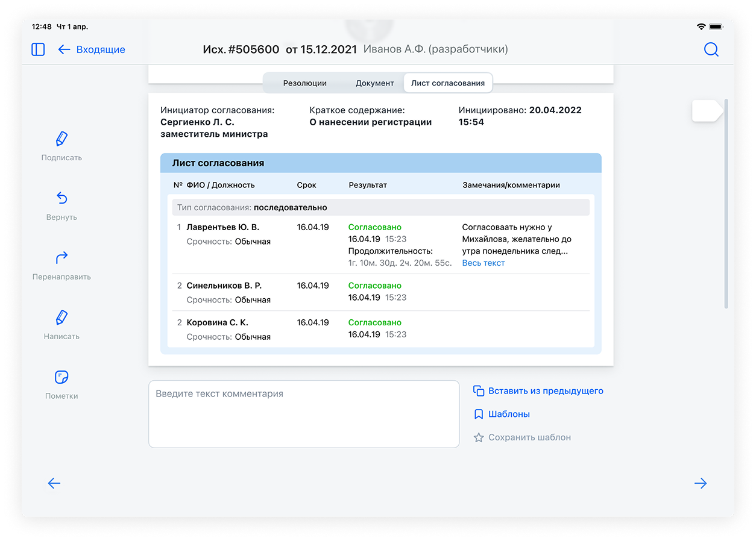This screenshot has width=756, height=541.
Task: Switch to the Документ tab
Action: (x=374, y=83)
